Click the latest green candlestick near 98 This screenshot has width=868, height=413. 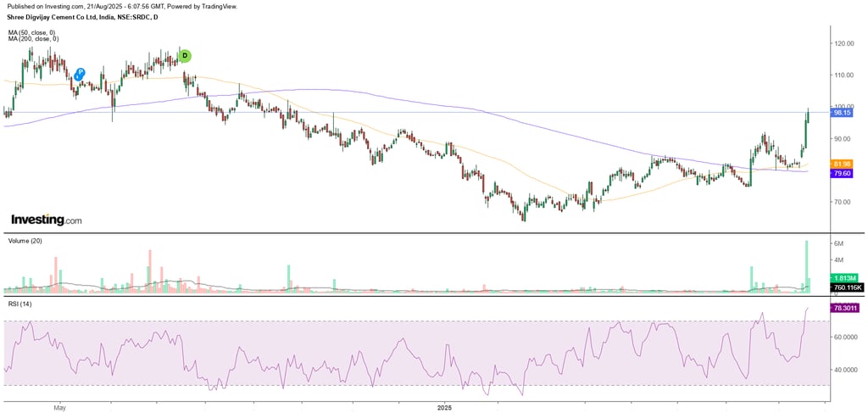click(x=808, y=116)
